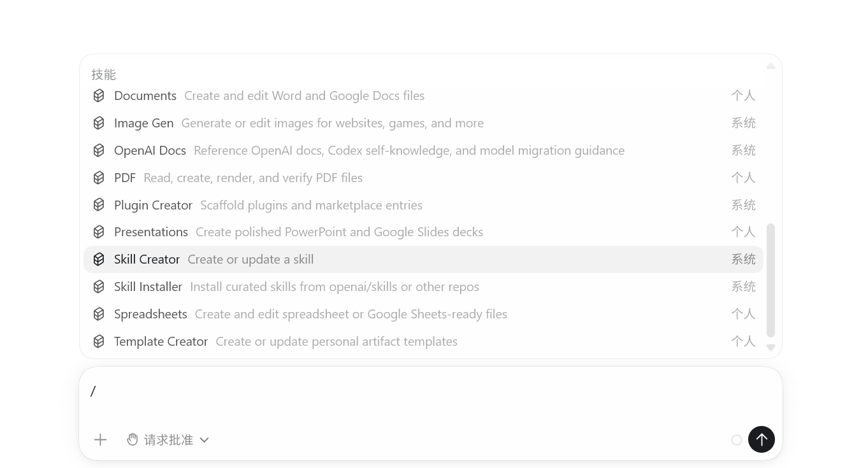Click the PDF skill cube icon
Image resolution: width=868 pixels, height=468 pixels.
(x=99, y=178)
